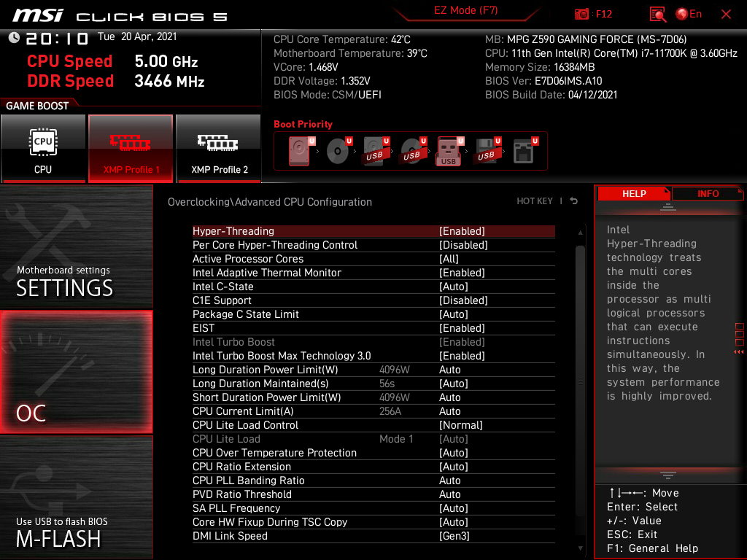Click the MSI logo

click(x=38, y=16)
